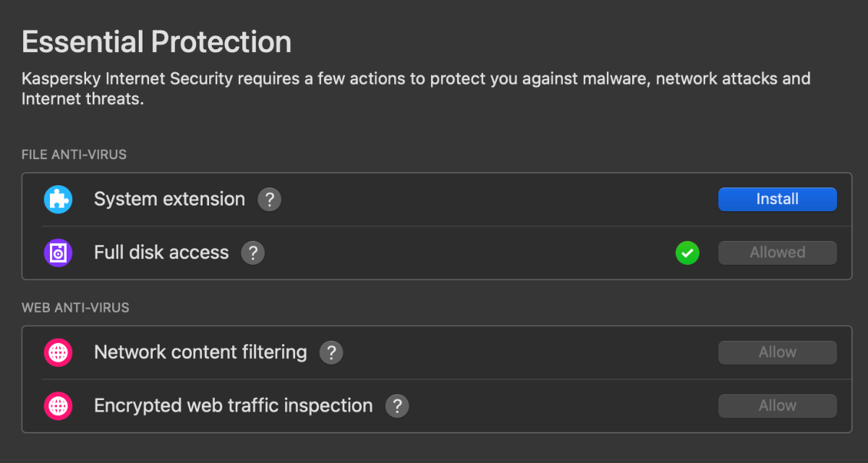Image resolution: width=868 pixels, height=463 pixels.
Task: Select the Encrypted web traffic inspection label
Action: point(233,406)
